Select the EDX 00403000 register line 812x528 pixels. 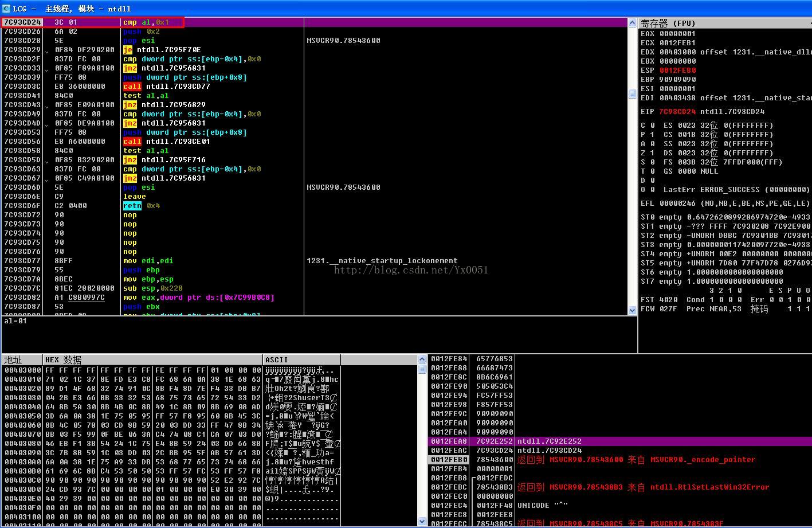[725, 52]
